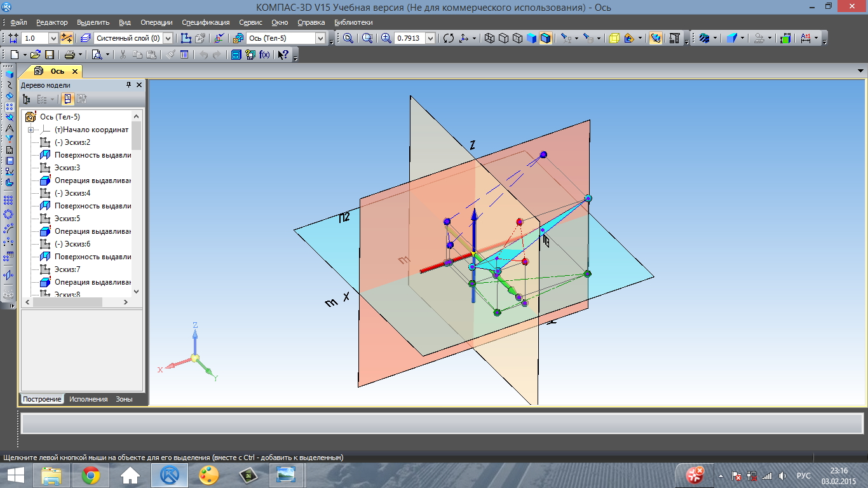The image size is (868, 488).
Task: Open the zoom scale 0.7913 dropdown
Action: coord(430,38)
